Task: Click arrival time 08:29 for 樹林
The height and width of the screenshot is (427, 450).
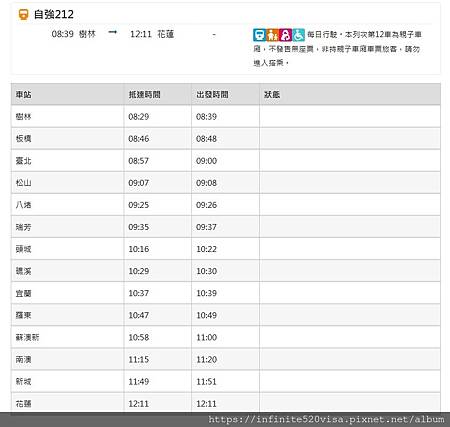Action: pos(139,116)
